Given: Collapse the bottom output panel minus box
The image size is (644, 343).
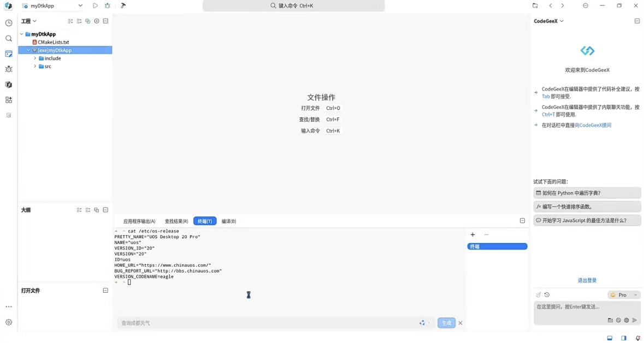Looking at the screenshot, I should pos(522,221).
